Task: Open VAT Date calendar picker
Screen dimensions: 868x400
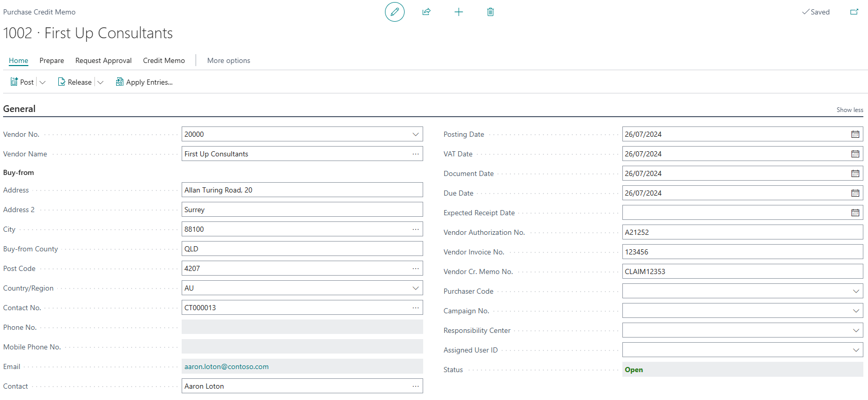Action: click(855, 154)
